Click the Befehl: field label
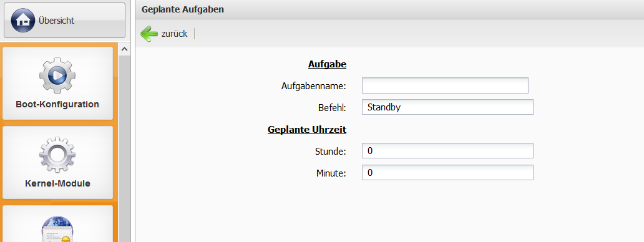The image size is (644, 242). click(x=332, y=108)
